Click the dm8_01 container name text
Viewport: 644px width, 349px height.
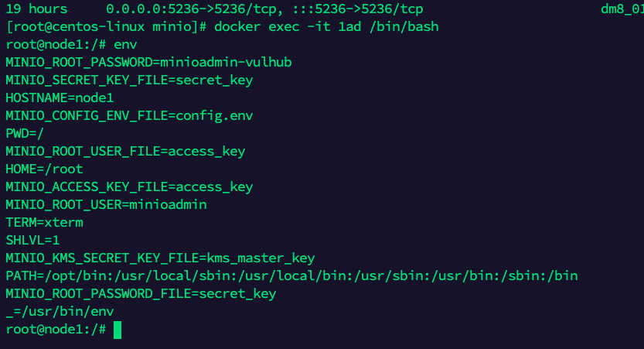pos(622,9)
